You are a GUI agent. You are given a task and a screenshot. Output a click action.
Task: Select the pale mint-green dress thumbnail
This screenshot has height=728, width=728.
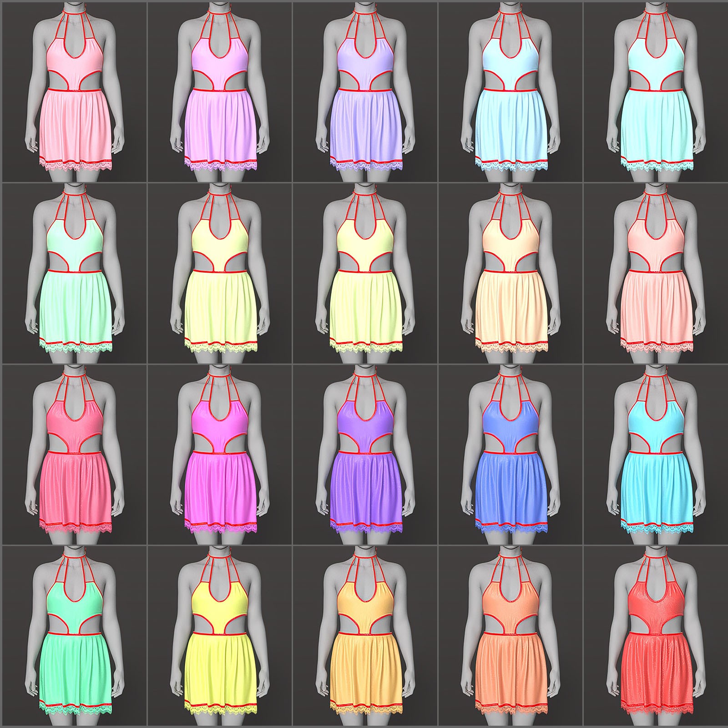(x=74, y=274)
